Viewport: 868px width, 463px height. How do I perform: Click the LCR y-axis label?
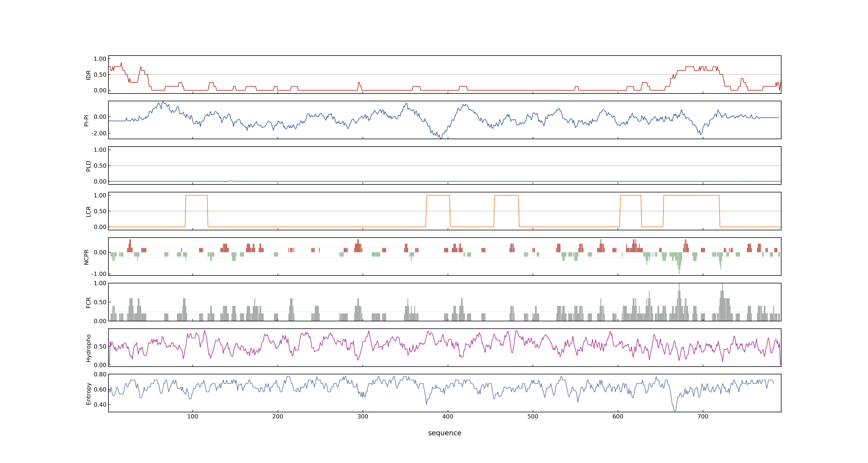89,211
